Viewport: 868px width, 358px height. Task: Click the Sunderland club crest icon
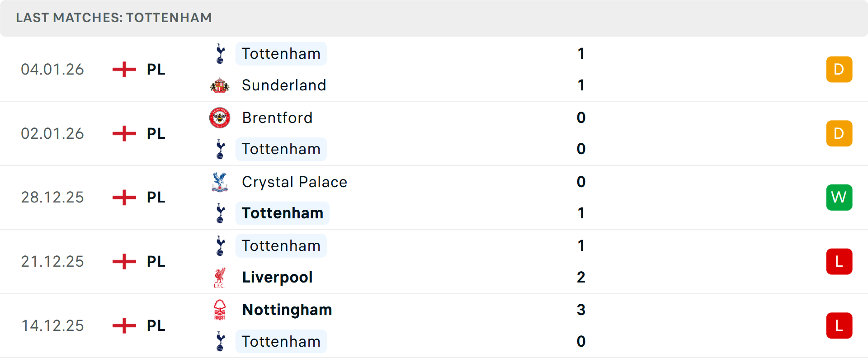(x=220, y=85)
